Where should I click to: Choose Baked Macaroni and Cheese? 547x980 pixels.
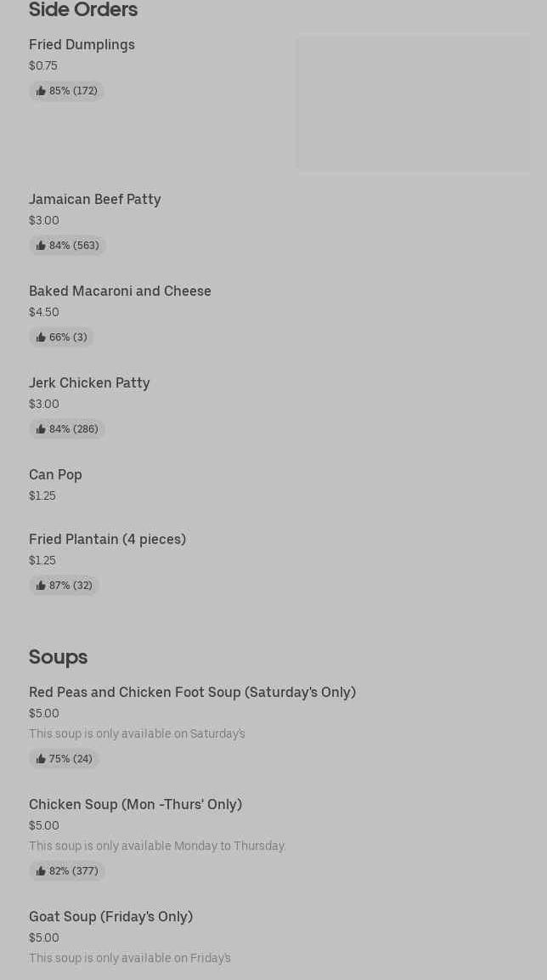pos(120,291)
